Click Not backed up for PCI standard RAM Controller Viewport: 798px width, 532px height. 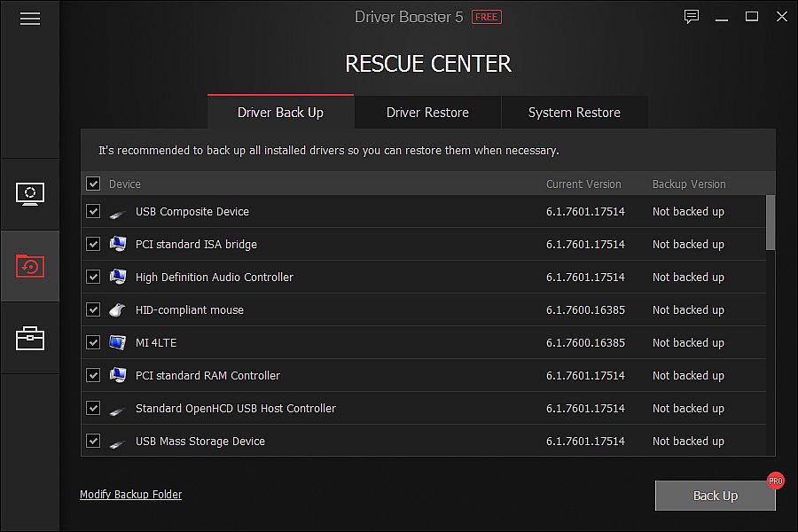pos(688,376)
